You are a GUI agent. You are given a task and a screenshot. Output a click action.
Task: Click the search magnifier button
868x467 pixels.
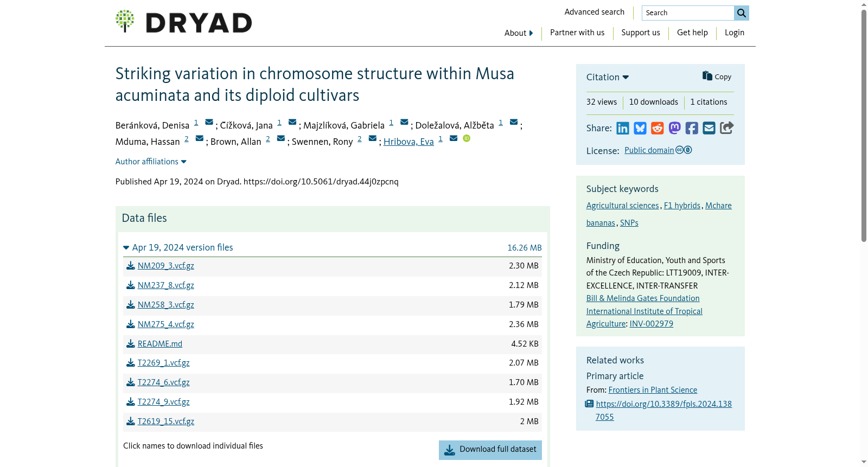tap(742, 13)
